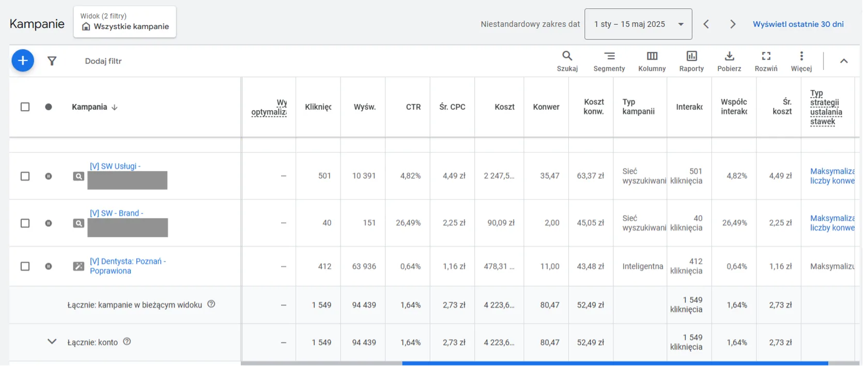Open the Szukaj search tool
The height and width of the screenshot is (366, 868).
[567, 60]
